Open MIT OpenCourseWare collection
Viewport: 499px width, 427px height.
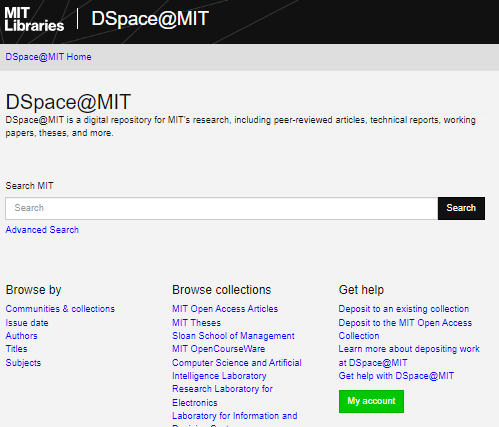pyautogui.click(x=219, y=349)
